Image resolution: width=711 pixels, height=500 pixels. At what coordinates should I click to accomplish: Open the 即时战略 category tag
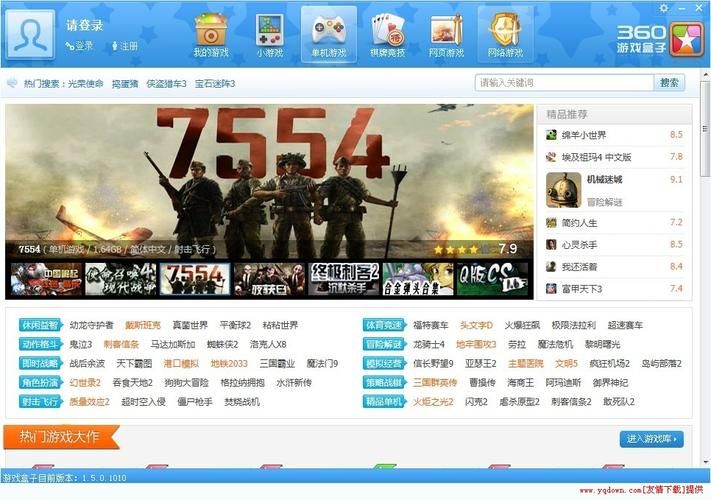pyautogui.click(x=40, y=363)
